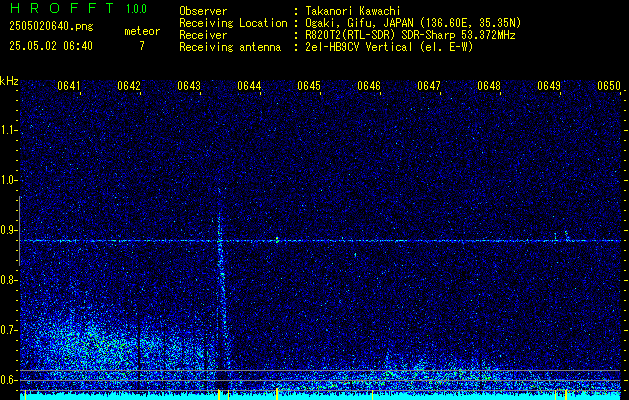Select the file name 2505020640.png

point(51,26)
